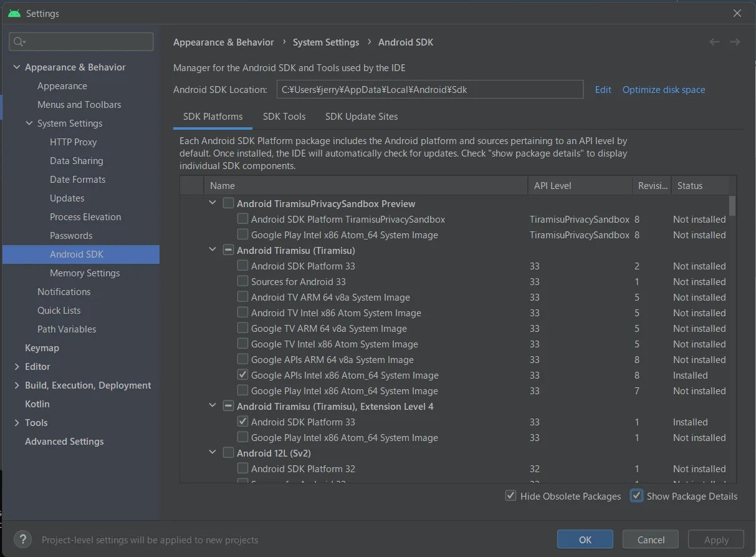This screenshot has width=756, height=557.
Task: Collapse the Android 12L (Sv2) group
Action: tap(213, 453)
